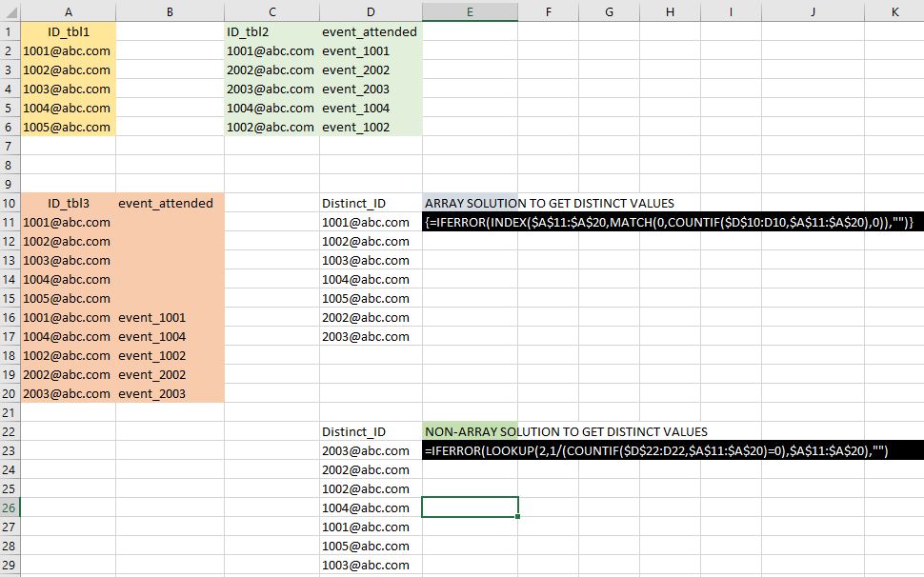Click the ID_tbl3 header cell
This screenshot has height=577, width=924.
coord(69,203)
